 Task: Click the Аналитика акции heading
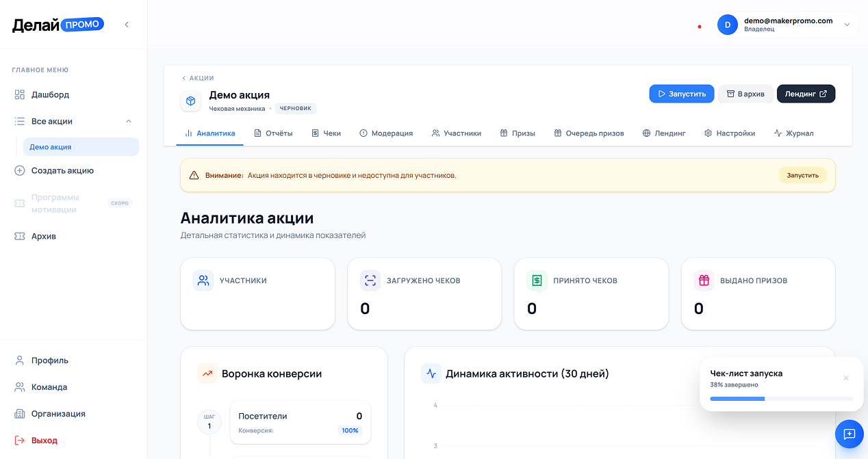[x=247, y=218]
